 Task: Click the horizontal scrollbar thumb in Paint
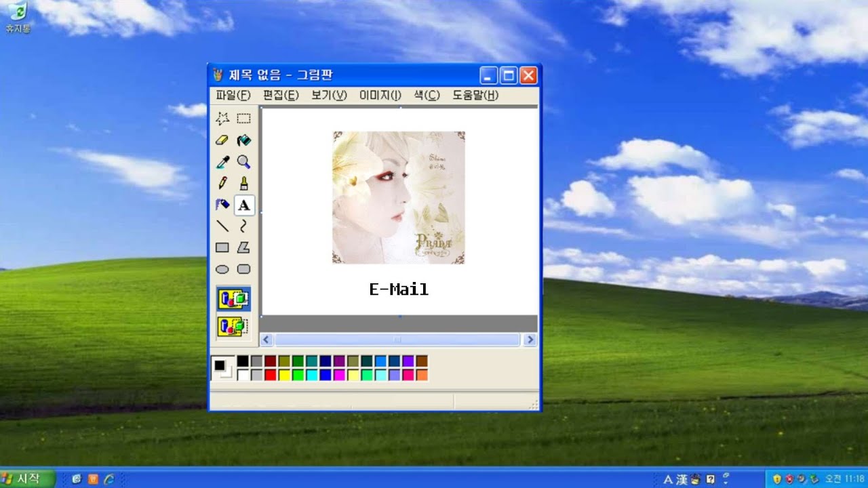(x=397, y=340)
